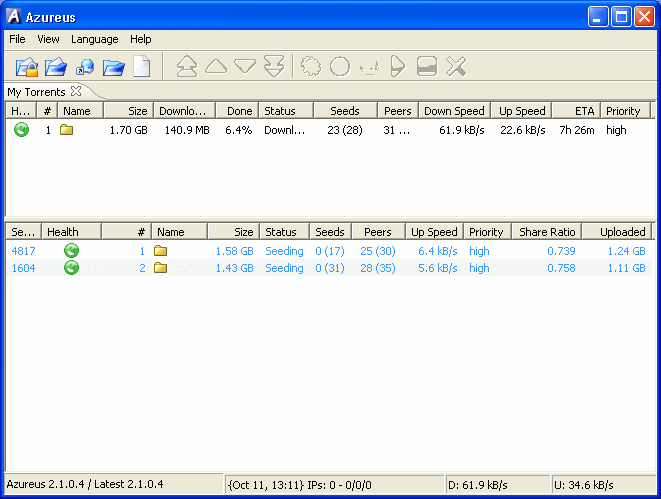Image resolution: width=661 pixels, height=499 pixels.
Task: Sort downloads by ETA column
Action: tap(576, 111)
